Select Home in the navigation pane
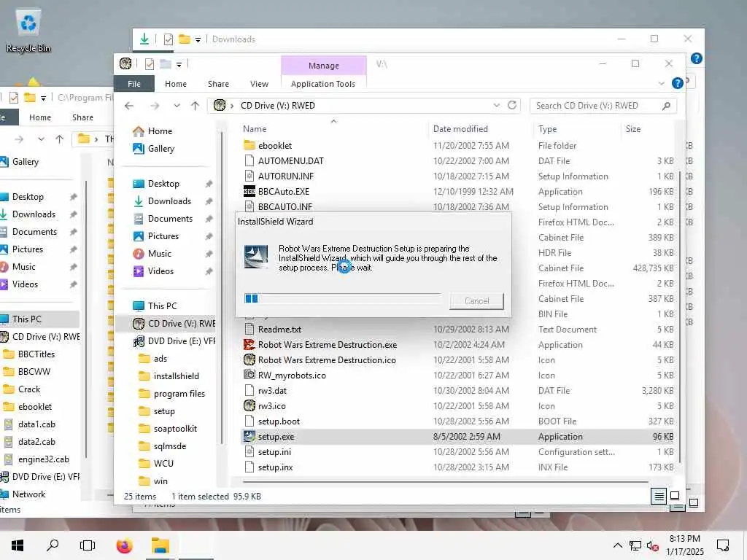Screen dimensions: 747x560 [x=160, y=131]
